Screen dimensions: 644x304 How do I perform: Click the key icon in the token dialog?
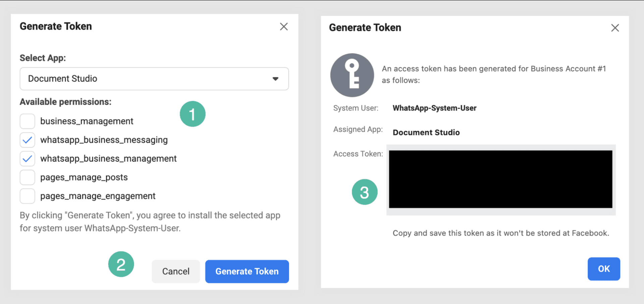click(352, 75)
